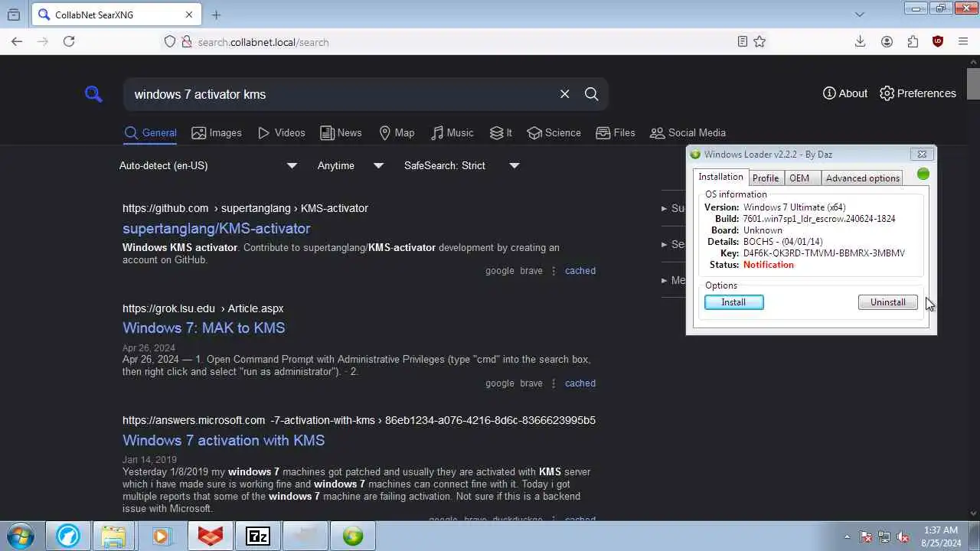Click the tracking protection shield icon
The image size is (980, 551).
pos(170,41)
